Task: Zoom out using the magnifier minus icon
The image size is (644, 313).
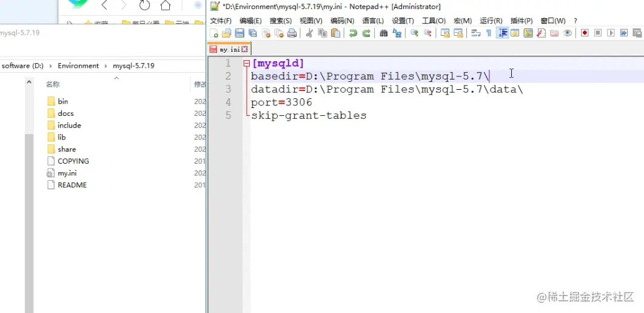Action: [428, 33]
